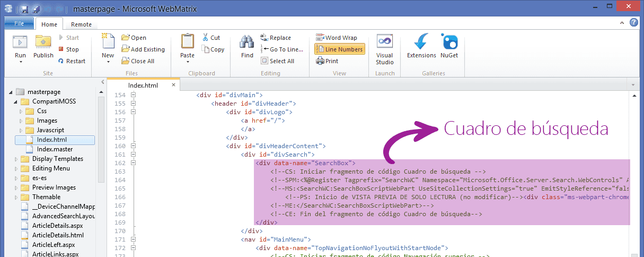Expand the Editing Menu folder
Image resolution: width=644 pixels, height=257 pixels.
pos(16,168)
